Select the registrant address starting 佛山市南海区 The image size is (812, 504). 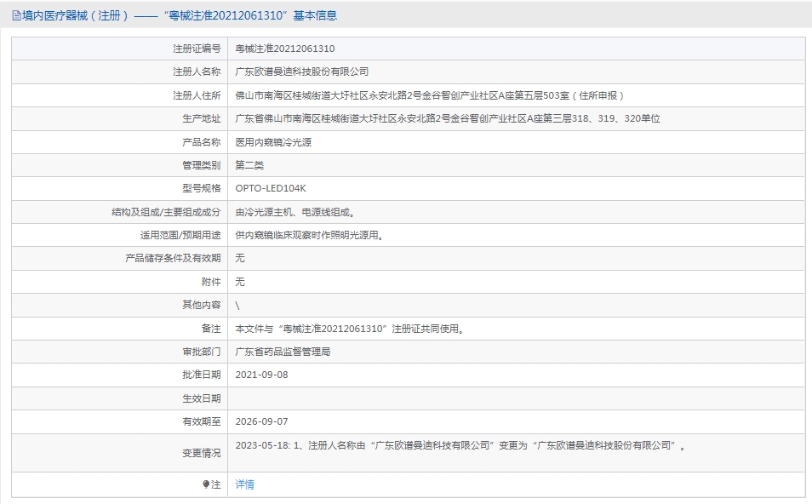pos(431,95)
